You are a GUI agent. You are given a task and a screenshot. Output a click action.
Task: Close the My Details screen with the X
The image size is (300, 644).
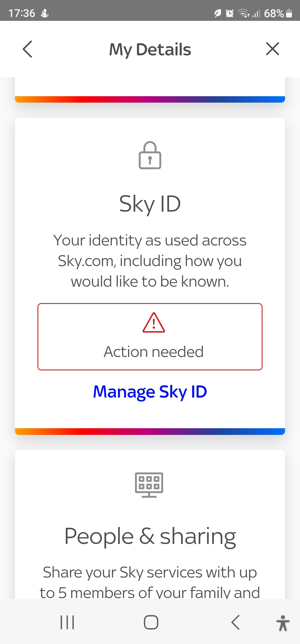[x=272, y=49]
